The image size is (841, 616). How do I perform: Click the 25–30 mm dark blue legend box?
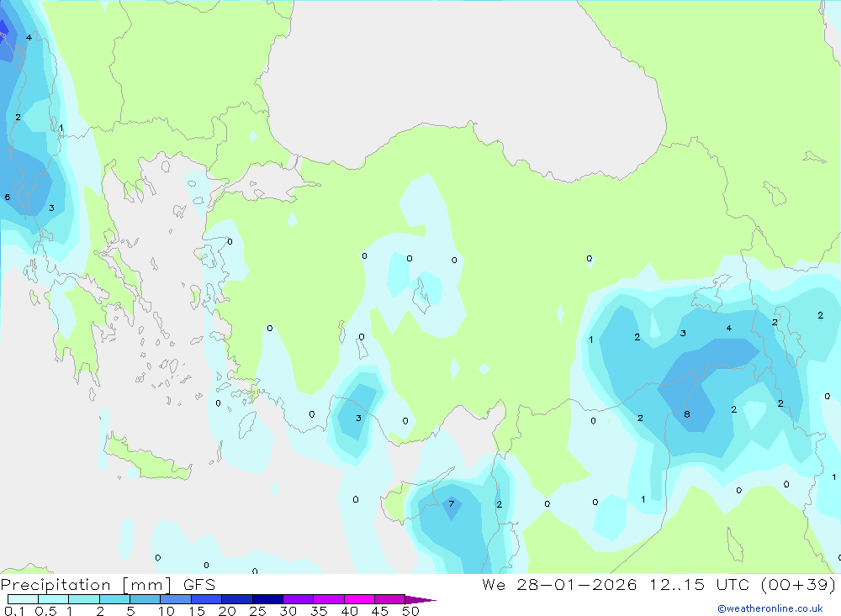267,599
